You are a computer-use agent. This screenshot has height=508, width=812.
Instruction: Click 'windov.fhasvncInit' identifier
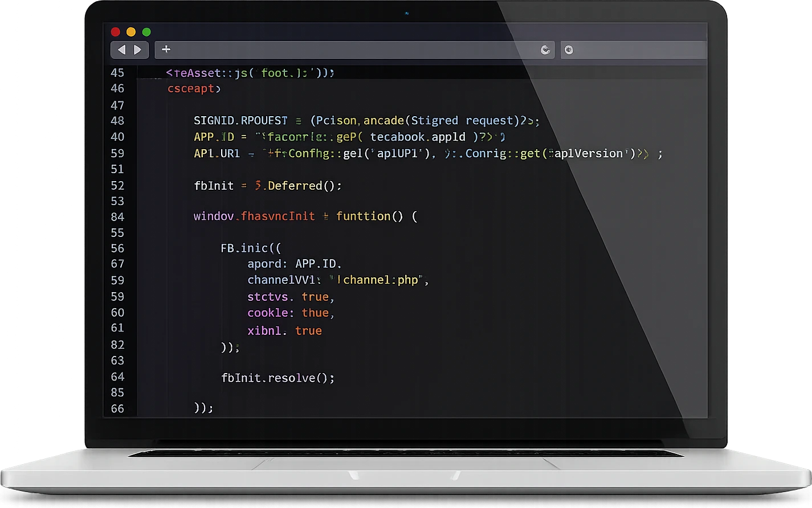(x=254, y=216)
